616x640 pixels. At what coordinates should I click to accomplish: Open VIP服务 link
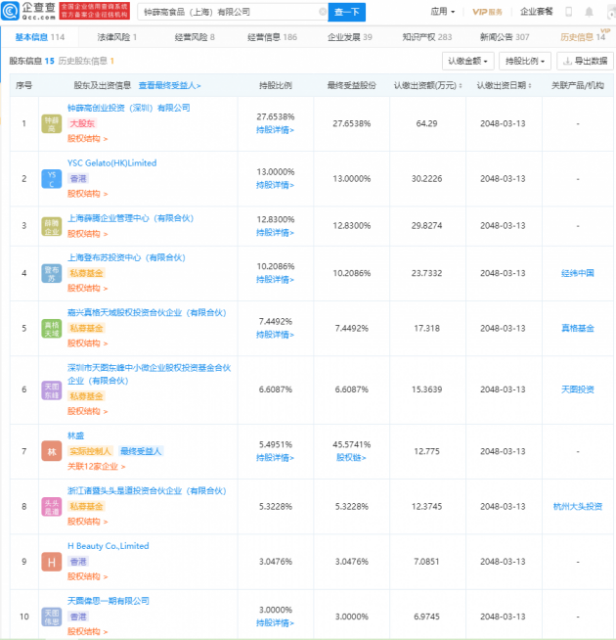(487, 12)
